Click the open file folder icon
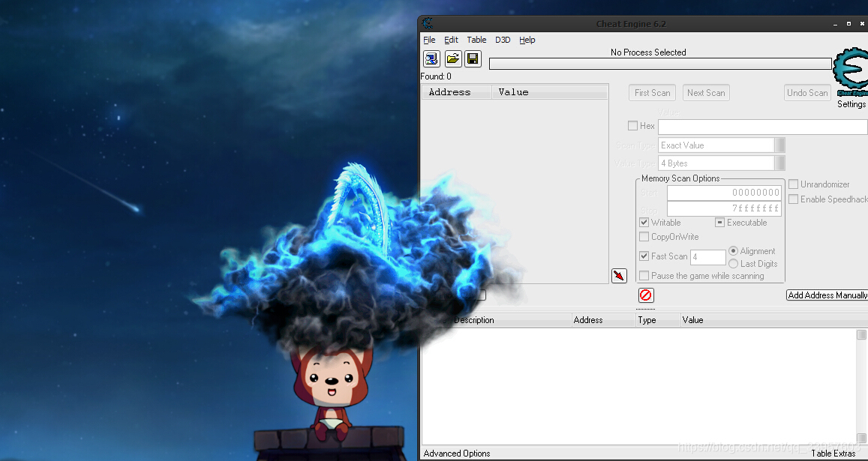Screen dimensions: 868x461 (x=453, y=58)
